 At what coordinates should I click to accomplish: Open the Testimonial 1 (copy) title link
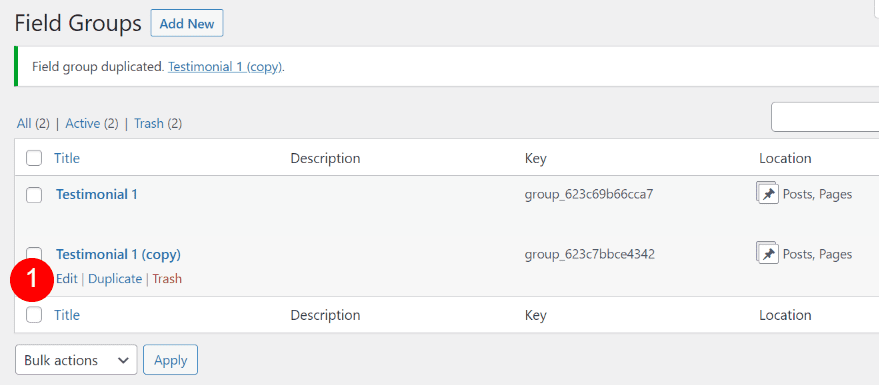(118, 254)
